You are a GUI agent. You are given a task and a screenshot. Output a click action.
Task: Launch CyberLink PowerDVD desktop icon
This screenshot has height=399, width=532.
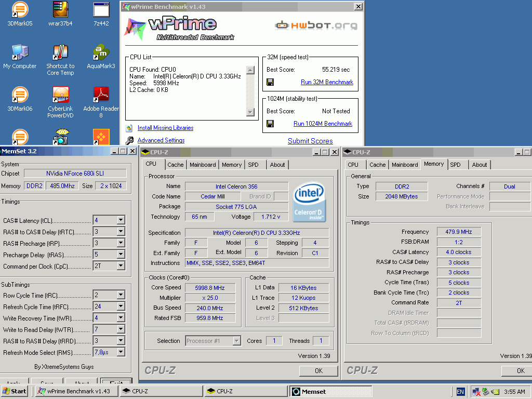pos(60,102)
